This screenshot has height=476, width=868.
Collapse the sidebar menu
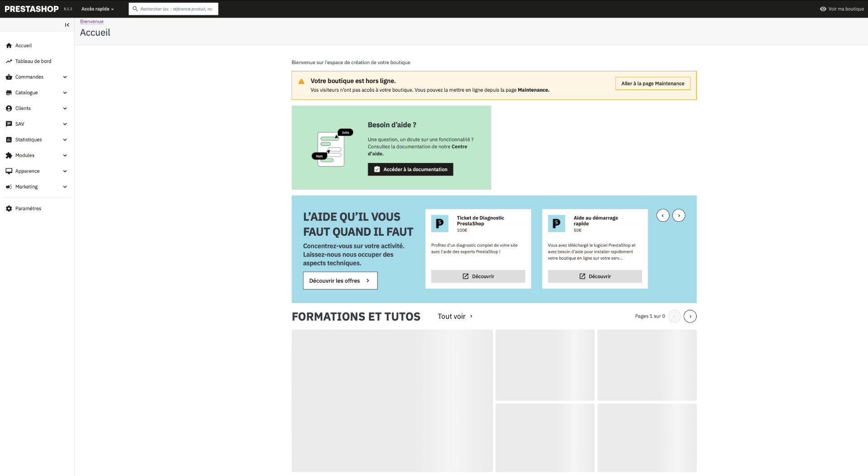pos(67,25)
